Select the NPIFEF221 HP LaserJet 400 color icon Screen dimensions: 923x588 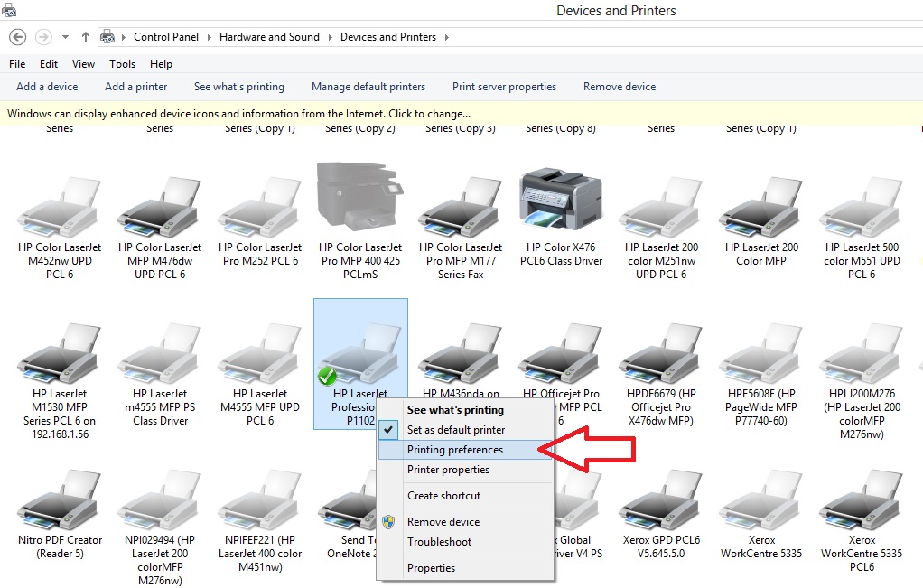click(259, 500)
